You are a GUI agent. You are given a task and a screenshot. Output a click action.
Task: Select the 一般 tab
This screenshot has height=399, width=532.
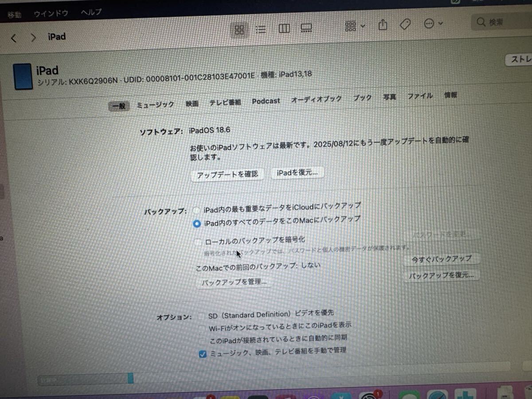tap(119, 106)
